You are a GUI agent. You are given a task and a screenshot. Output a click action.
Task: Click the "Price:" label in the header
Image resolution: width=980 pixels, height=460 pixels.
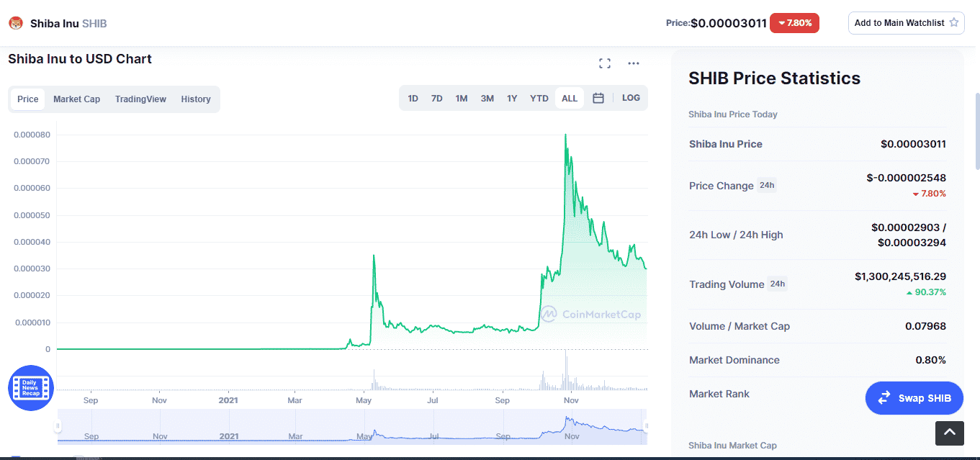coord(678,23)
